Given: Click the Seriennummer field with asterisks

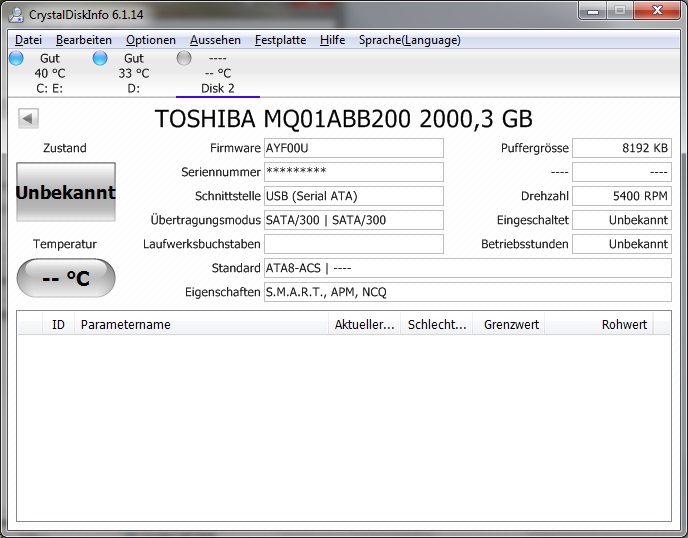Looking at the screenshot, I should click(354, 172).
